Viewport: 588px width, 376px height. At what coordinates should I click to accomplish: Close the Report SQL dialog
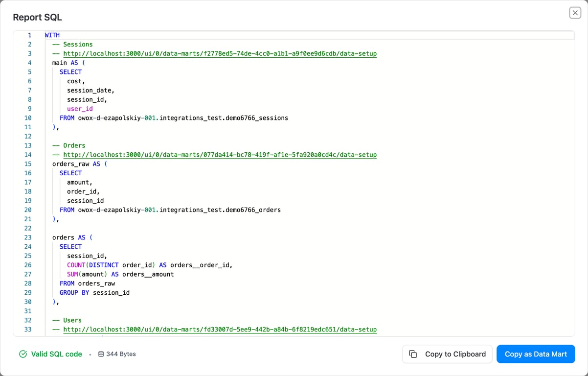pyautogui.click(x=575, y=13)
